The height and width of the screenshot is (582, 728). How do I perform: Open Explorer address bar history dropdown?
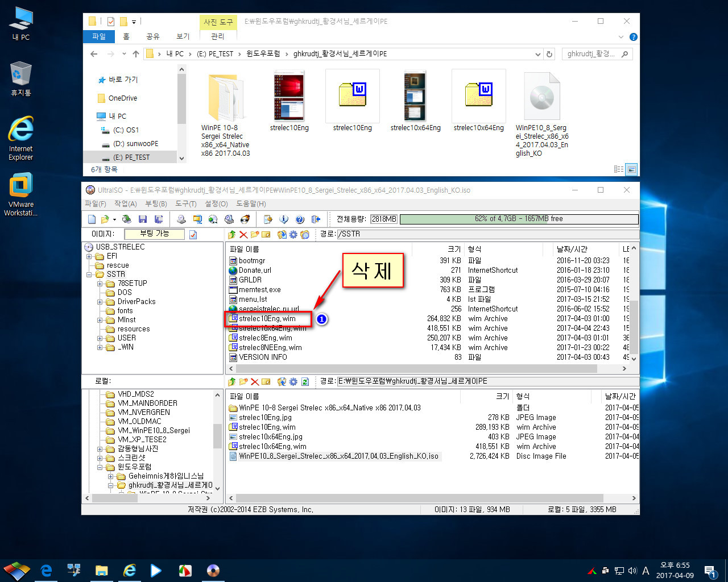coord(538,54)
